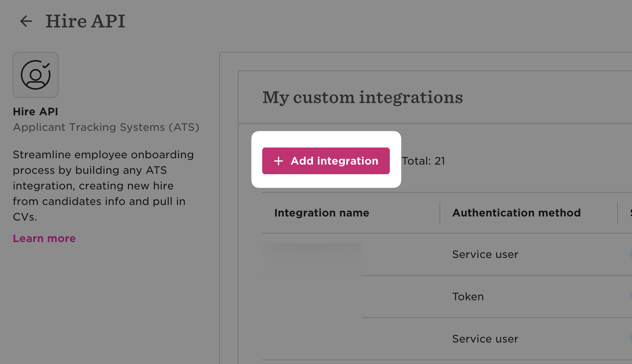
Task: Click the Total: 21 count label
Action: 423,161
